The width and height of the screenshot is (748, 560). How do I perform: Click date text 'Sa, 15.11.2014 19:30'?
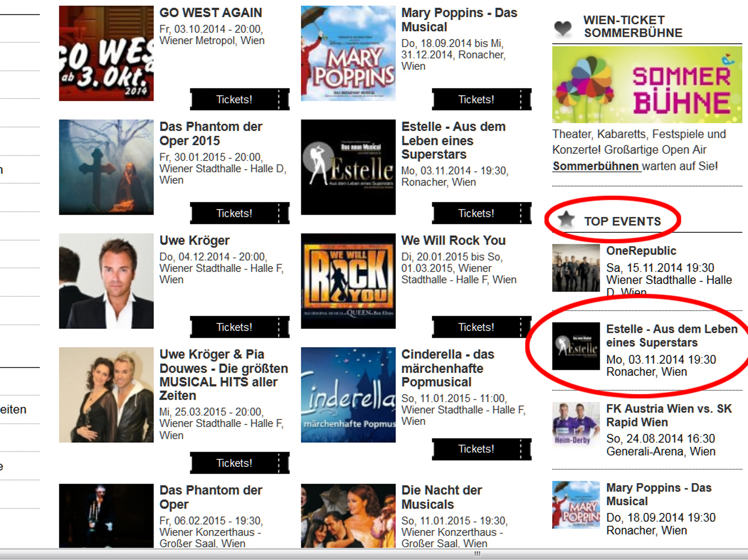click(660, 268)
